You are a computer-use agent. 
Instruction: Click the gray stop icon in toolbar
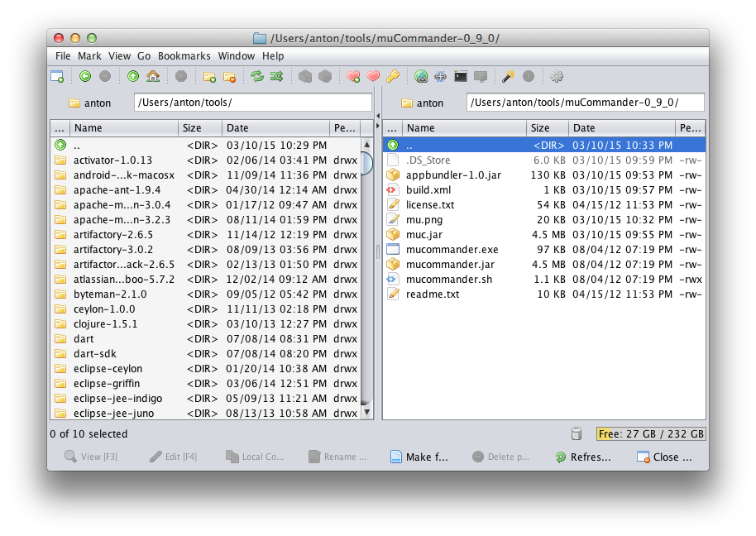point(181,76)
